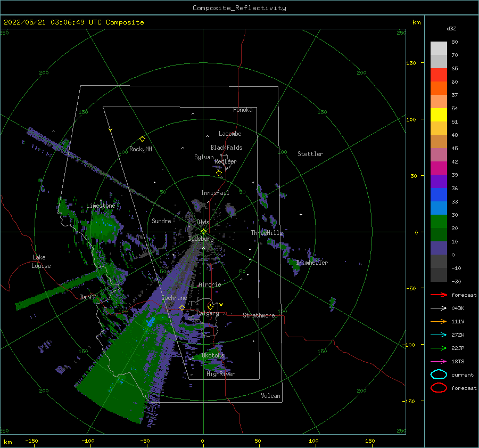
Task: Click the Sundre town label
Action: point(161,221)
